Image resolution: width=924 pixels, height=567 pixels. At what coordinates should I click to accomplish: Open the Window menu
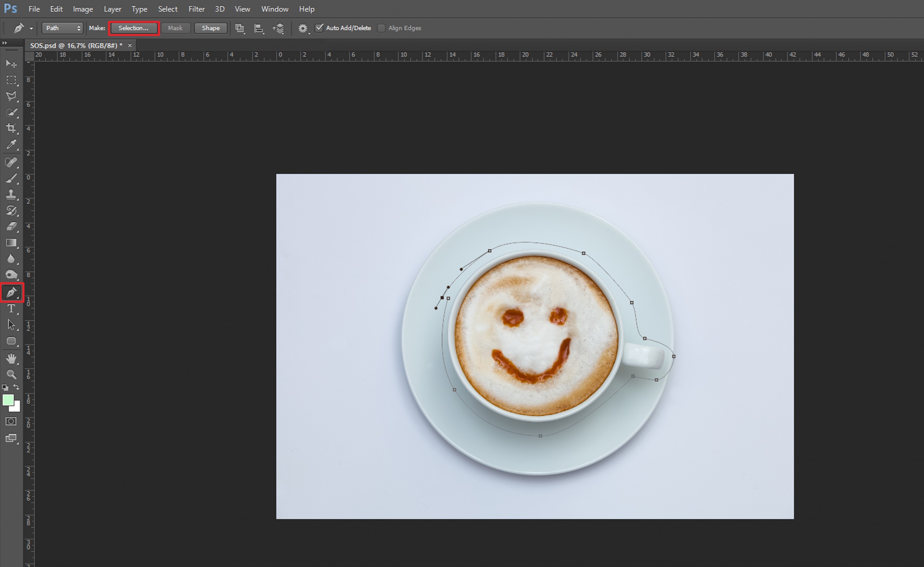click(x=275, y=9)
